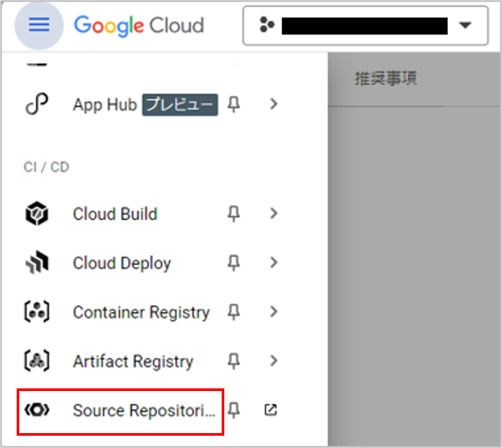The image size is (502, 448).
Task: Open the Artifact Registry text link
Action: [133, 362]
